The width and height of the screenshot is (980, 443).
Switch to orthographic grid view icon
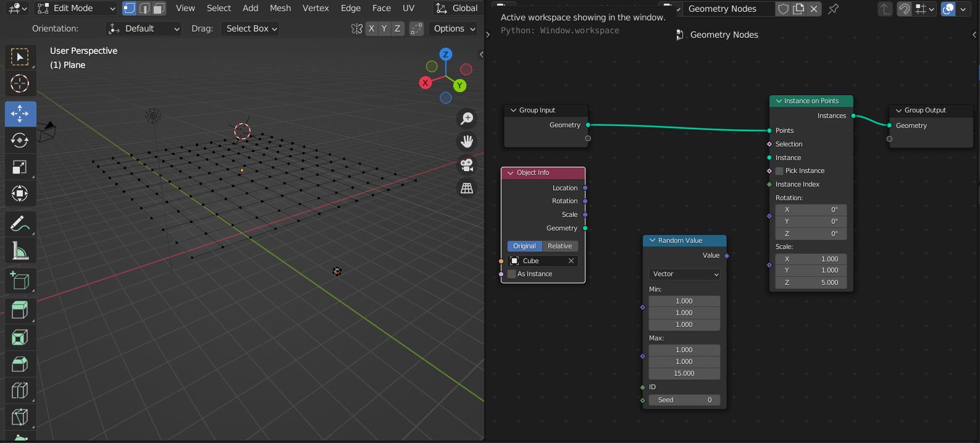[x=467, y=188]
